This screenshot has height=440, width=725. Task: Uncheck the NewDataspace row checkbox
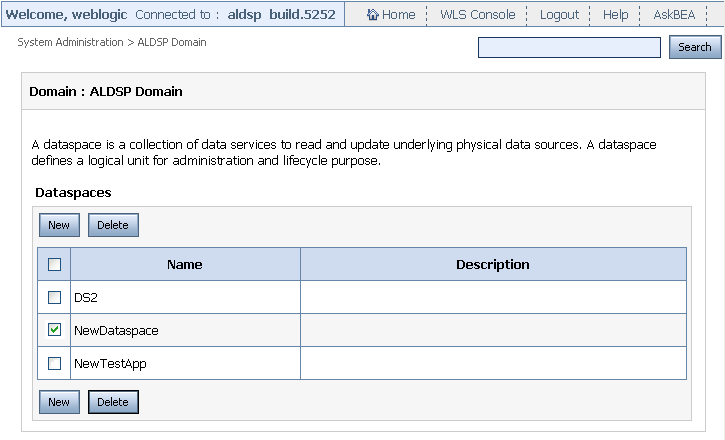54,330
